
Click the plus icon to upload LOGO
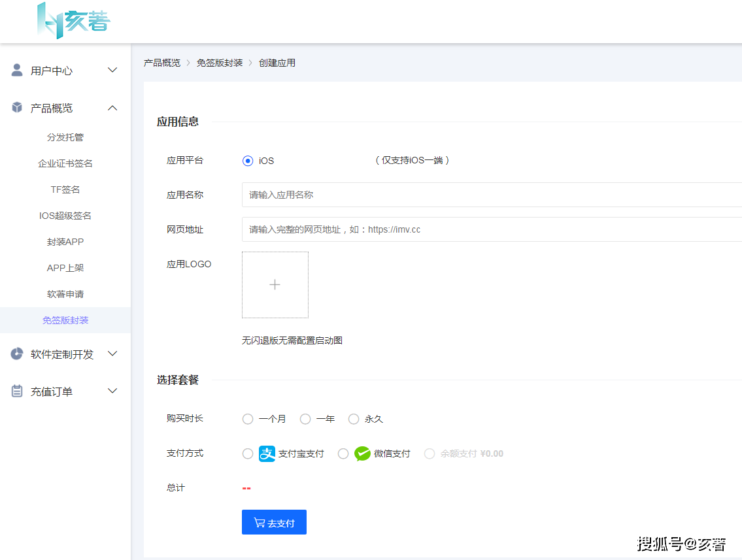point(275,285)
